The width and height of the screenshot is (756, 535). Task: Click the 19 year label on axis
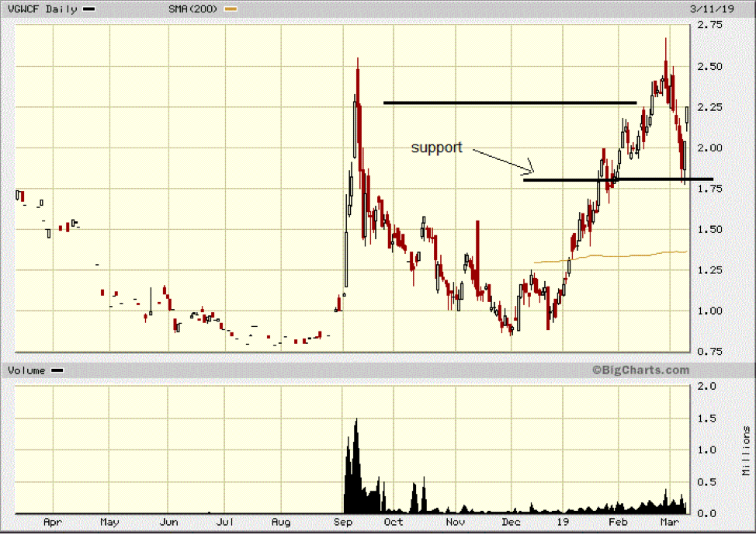(x=563, y=523)
